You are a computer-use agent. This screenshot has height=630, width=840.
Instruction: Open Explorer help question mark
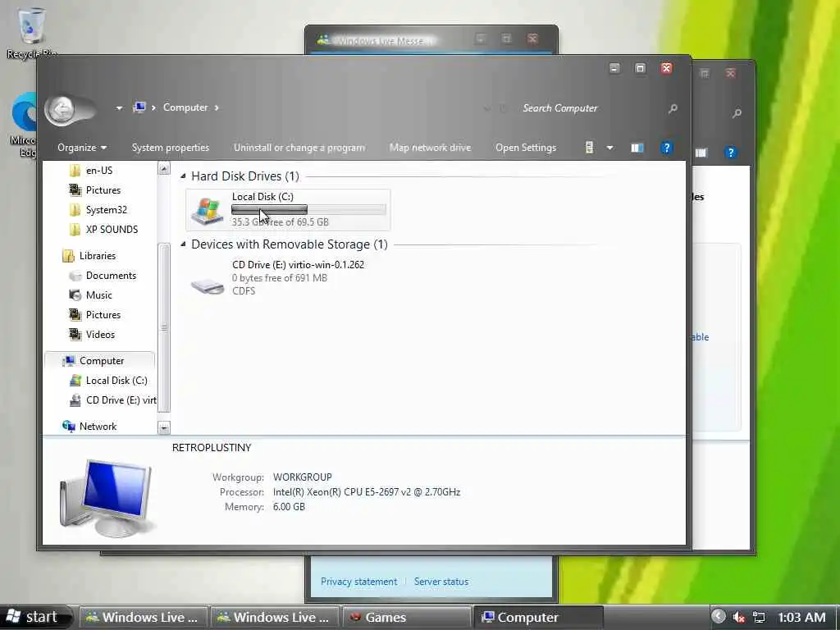(666, 148)
